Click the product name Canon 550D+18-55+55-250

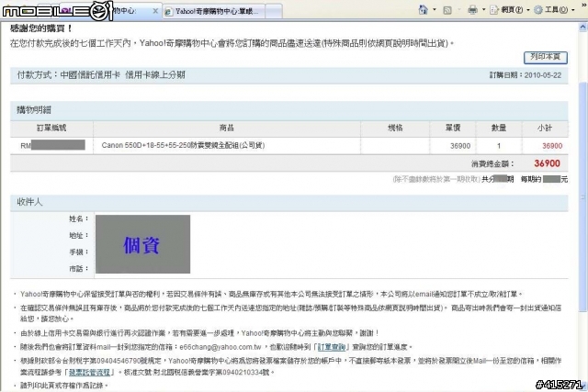click(x=184, y=145)
